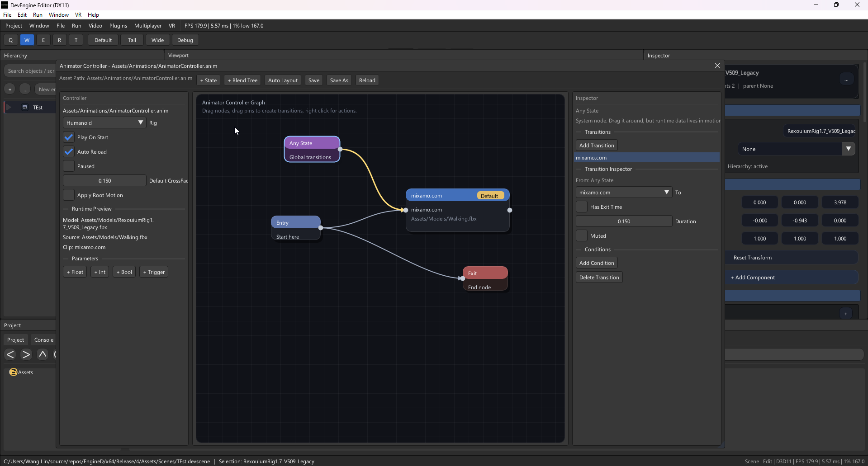Screen dimensions: 868x466
Task: Enable the Apply Root Motion checkbox
Action: [69, 195]
